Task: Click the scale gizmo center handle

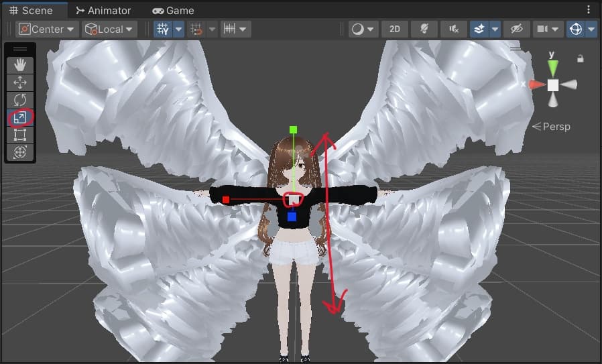Action: pos(293,199)
